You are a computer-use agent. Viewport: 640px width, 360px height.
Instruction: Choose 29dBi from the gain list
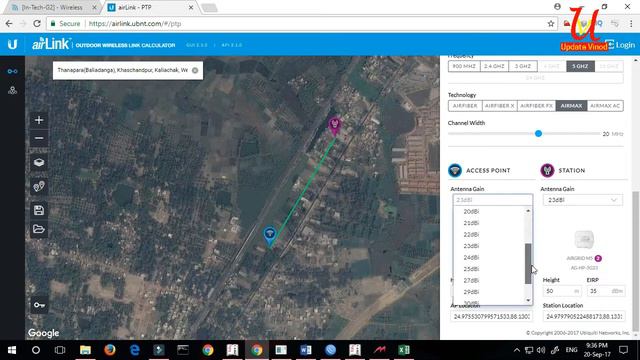[471, 292]
